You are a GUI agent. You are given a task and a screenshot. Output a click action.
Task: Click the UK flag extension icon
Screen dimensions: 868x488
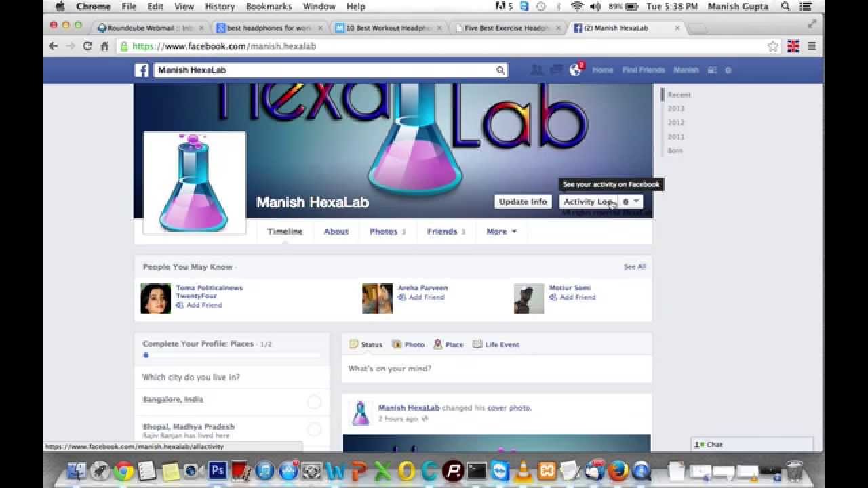pyautogui.click(x=792, y=46)
